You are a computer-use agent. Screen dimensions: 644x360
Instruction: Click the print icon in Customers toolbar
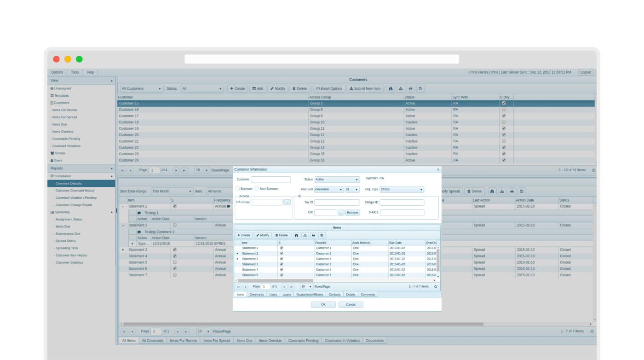(x=410, y=88)
